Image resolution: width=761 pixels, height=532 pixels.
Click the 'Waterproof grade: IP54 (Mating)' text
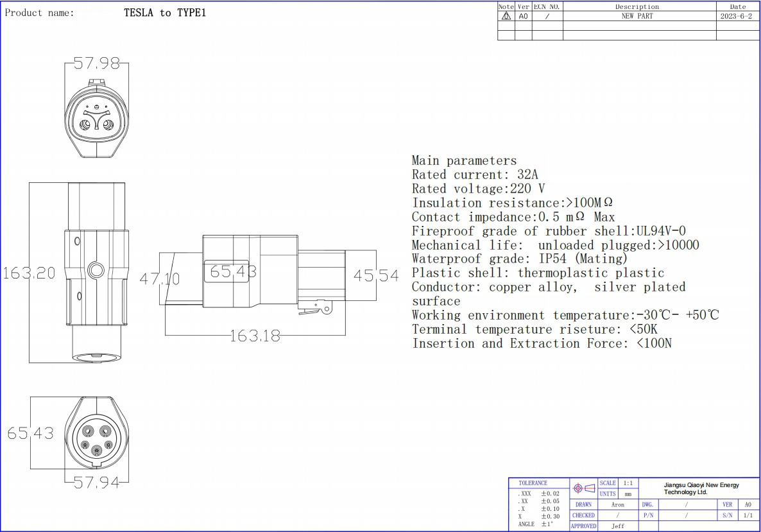519,259
